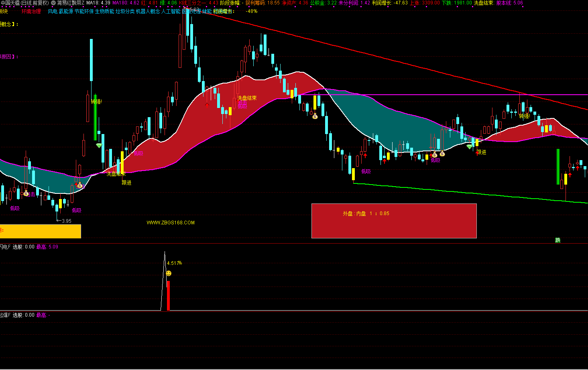Click the red bar in the 闪电F panel

(168, 295)
